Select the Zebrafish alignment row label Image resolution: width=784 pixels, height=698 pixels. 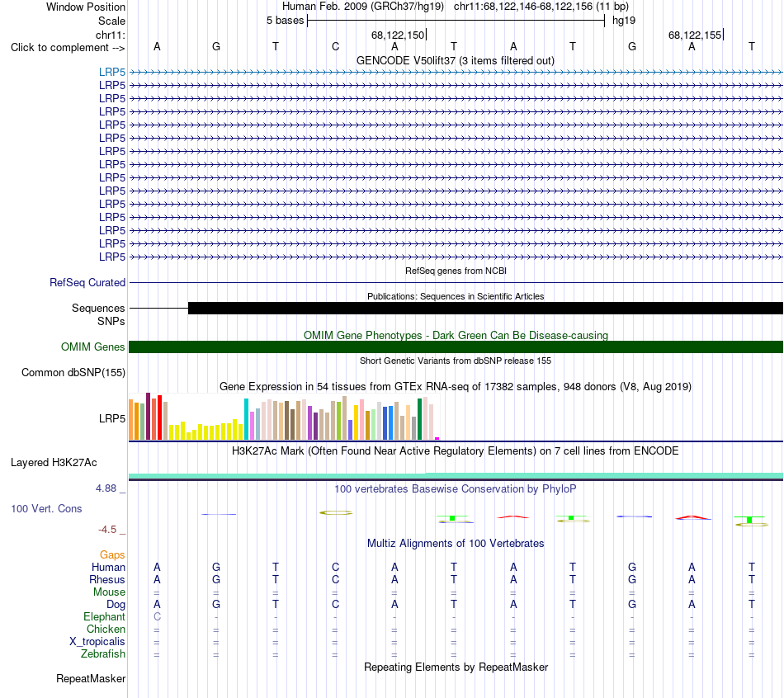click(x=103, y=653)
